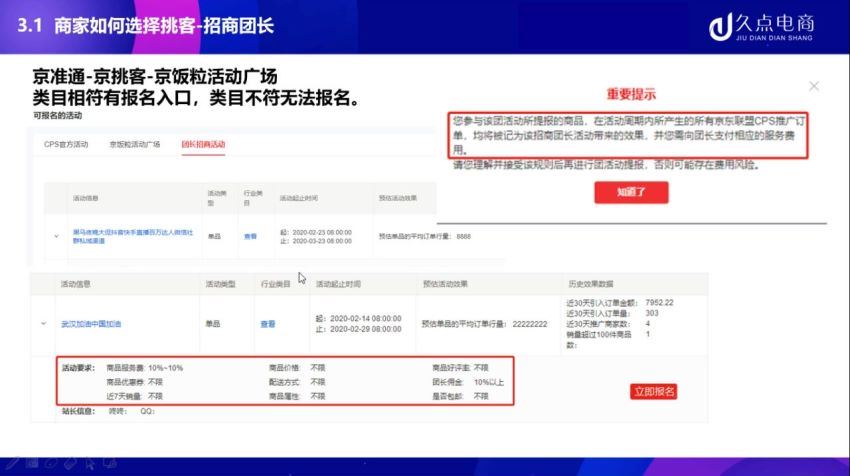The image size is (850, 476).
Task: Click the 久点电商 logo
Action: (x=761, y=28)
